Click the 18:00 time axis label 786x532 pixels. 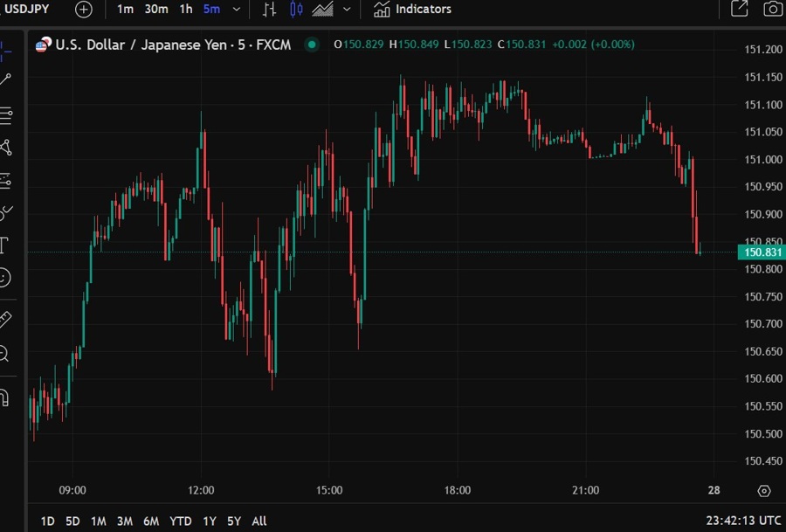point(457,490)
